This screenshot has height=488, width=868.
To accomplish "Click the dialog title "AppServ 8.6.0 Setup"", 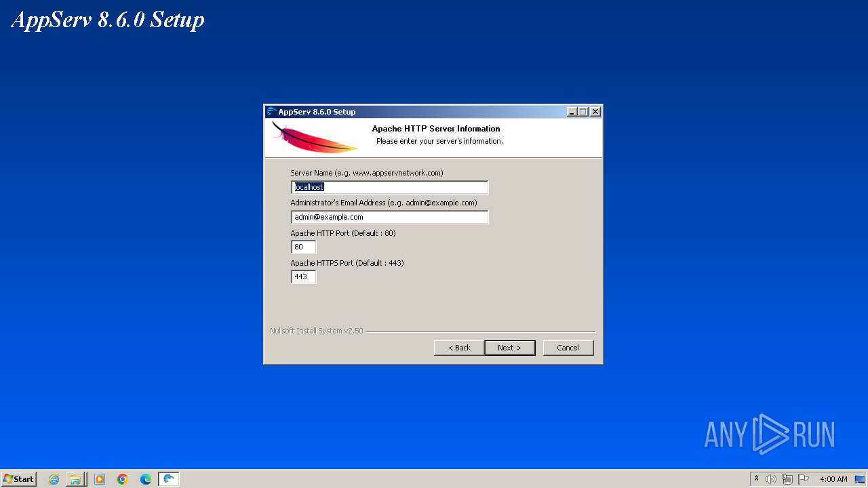I will 317,112.
